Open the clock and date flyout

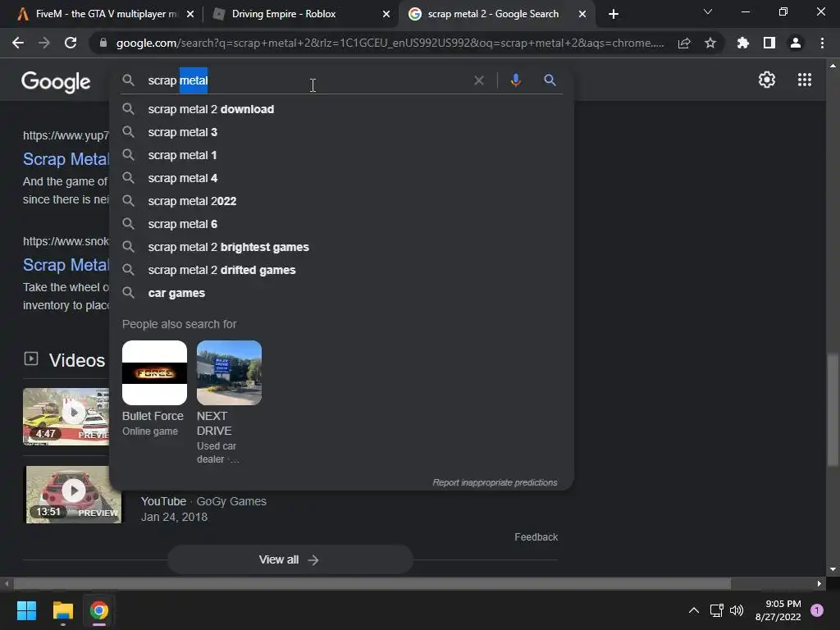pos(778,610)
